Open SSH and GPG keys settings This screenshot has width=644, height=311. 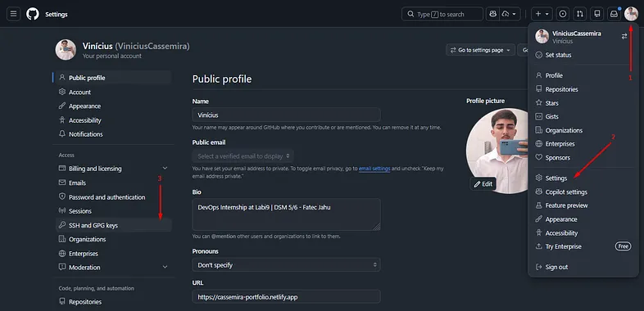pos(112,225)
